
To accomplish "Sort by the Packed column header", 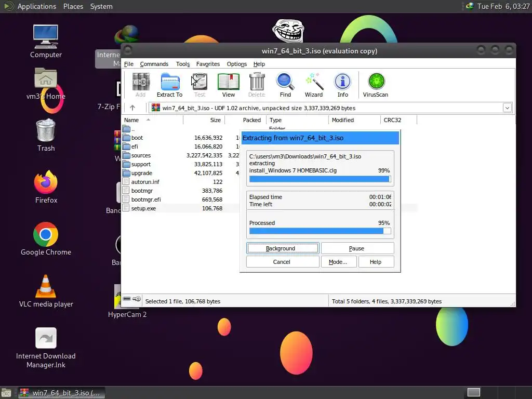I will pyautogui.click(x=245, y=120).
